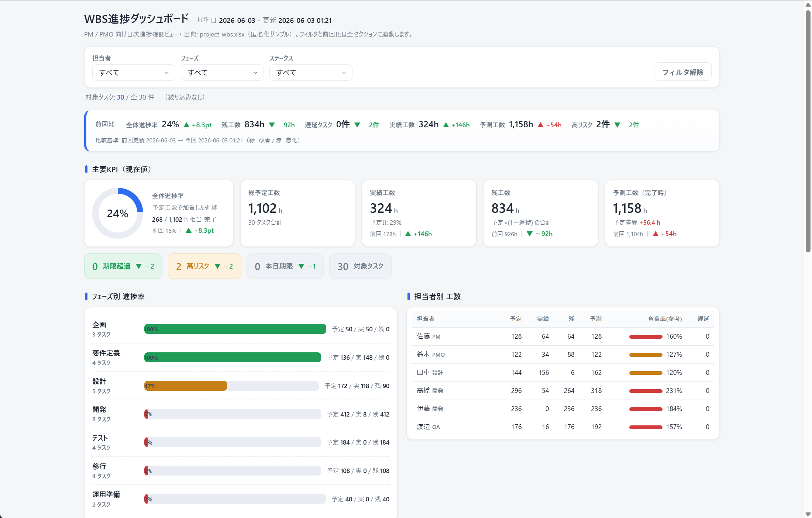Click the red arrow in the 予測工数 card
Viewport: 812px width, 518px height.
656,234
